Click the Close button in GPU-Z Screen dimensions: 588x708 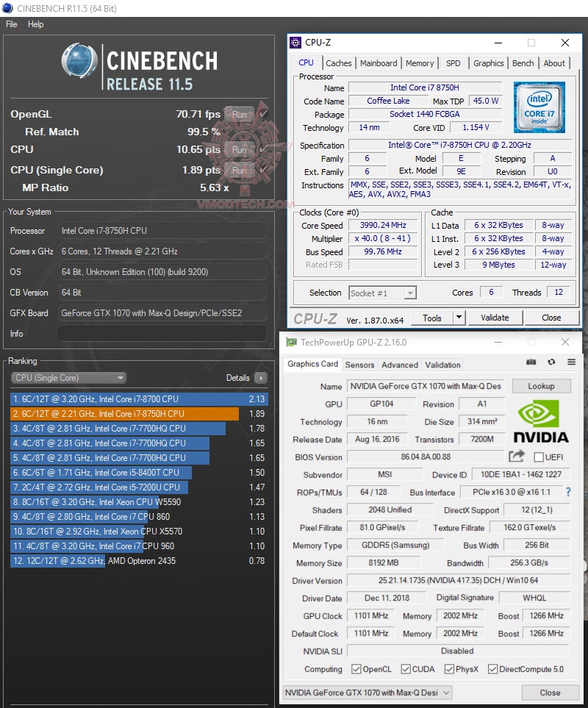click(x=550, y=693)
